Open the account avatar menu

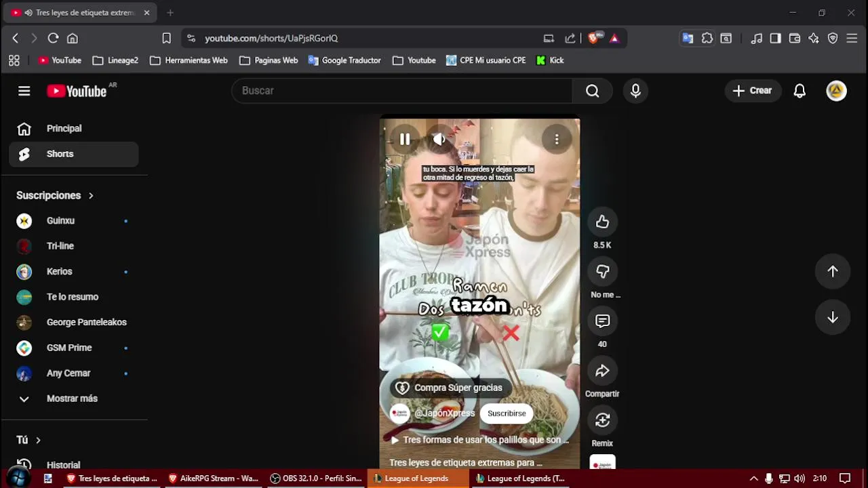tap(836, 91)
